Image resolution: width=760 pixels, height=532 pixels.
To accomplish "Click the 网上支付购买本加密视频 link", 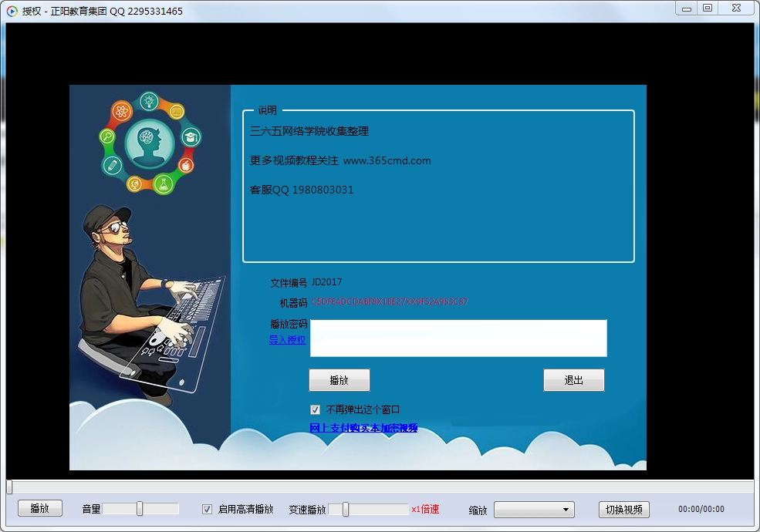I will pyautogui.click(x=364, y=428).
